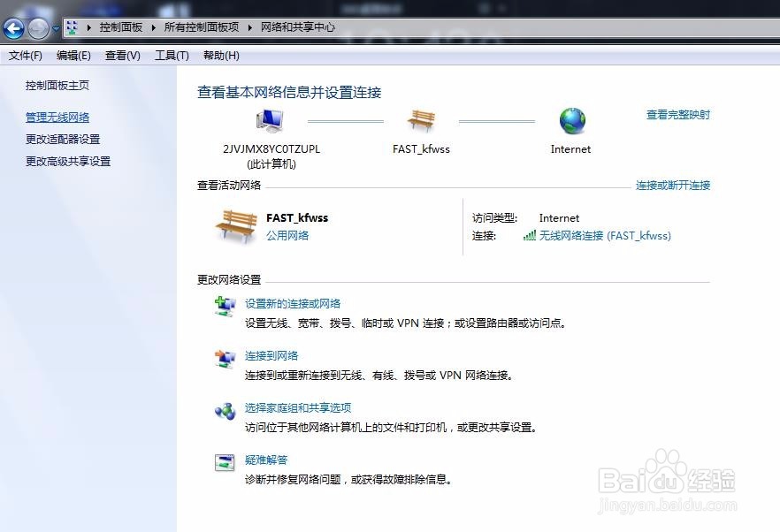Open the 编辑(E) menu
Viewport: 780px width, 532px height.
click(73, 56)
